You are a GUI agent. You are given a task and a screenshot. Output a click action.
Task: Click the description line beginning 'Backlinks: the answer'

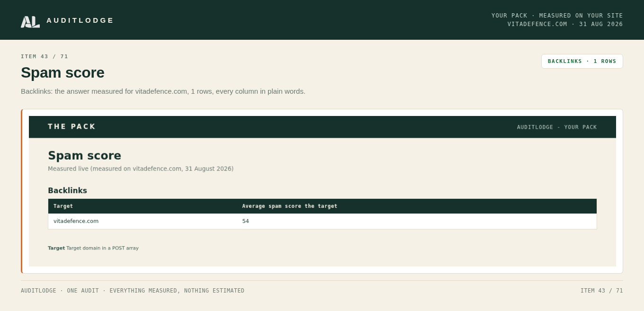163,91
